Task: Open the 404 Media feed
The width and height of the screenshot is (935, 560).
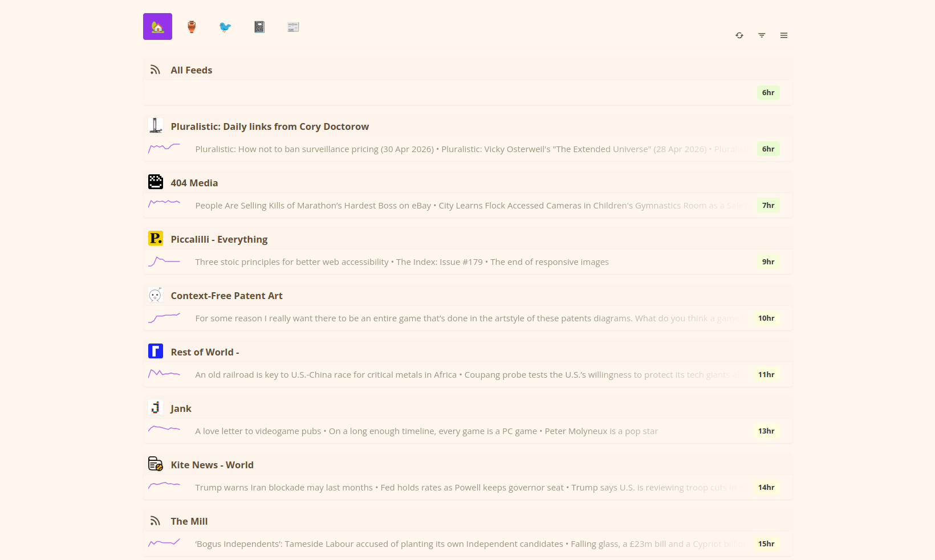Action: 194,183
